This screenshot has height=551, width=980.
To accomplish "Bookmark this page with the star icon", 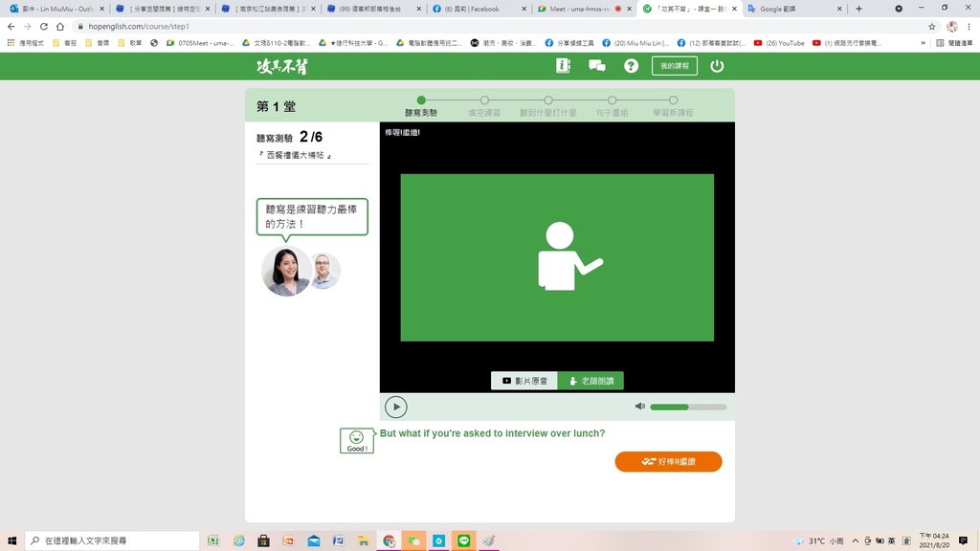I will pyautogui.click(x=932, y=26).
